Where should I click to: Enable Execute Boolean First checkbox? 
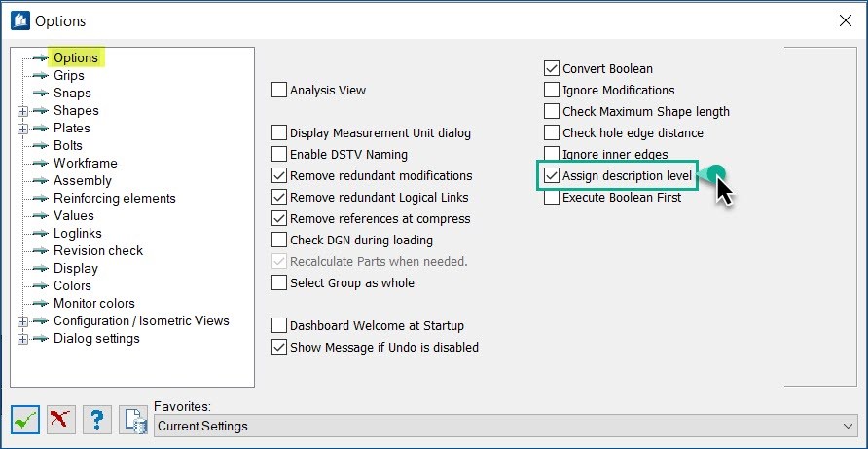point(552,198)
